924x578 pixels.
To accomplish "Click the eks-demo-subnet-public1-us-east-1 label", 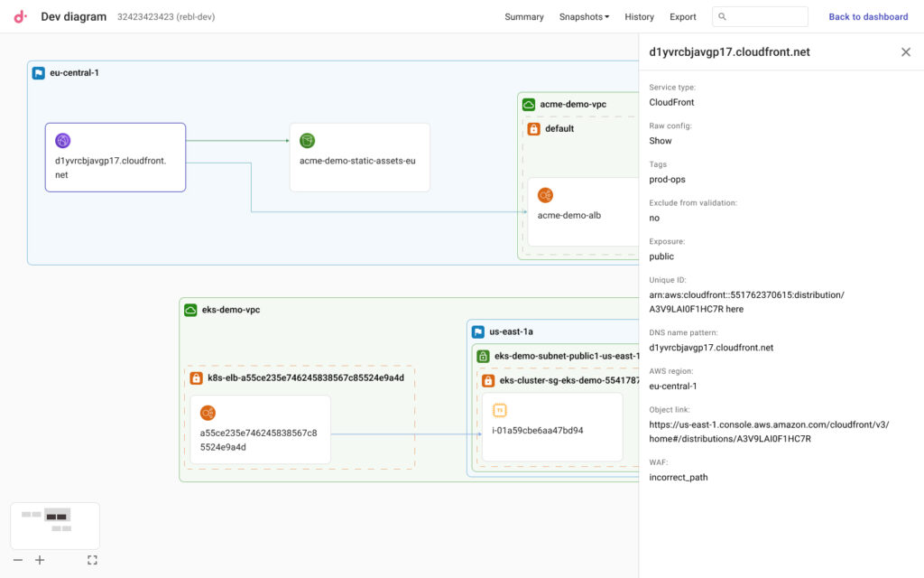I will click(567, 356).
